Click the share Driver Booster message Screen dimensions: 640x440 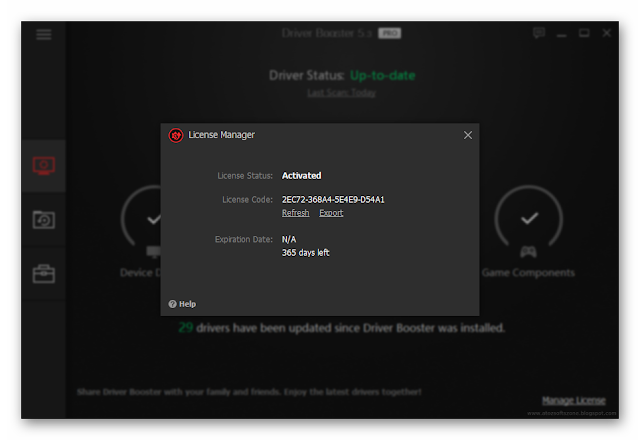pos(249,392)
